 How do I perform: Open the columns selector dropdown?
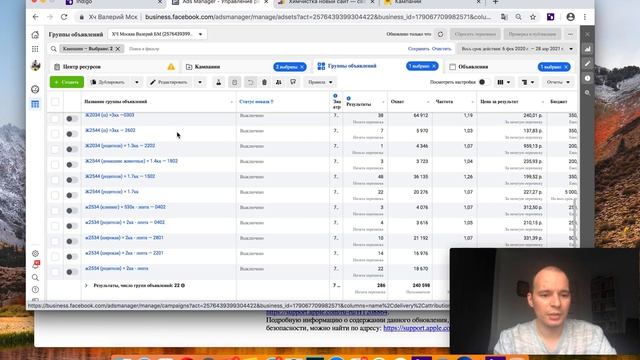(504, 82)
